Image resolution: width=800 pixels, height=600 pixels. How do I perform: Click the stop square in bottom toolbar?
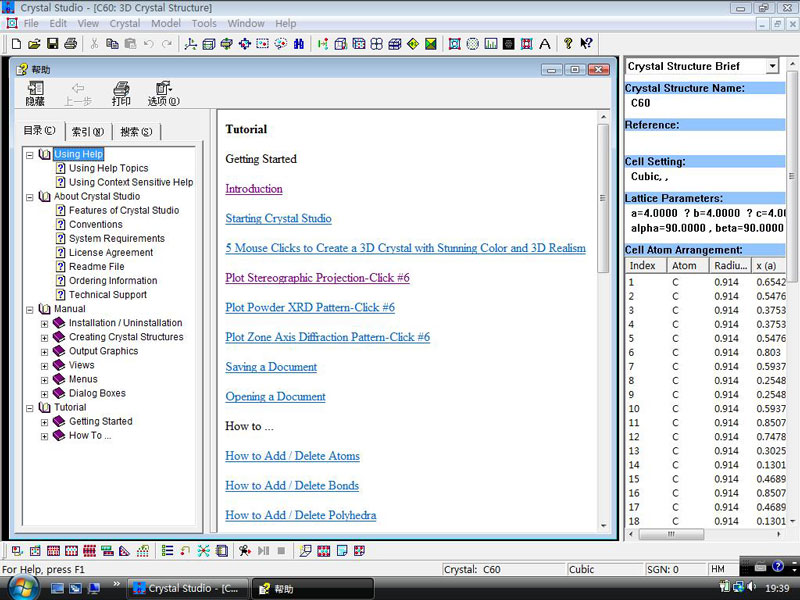point(281,551)
